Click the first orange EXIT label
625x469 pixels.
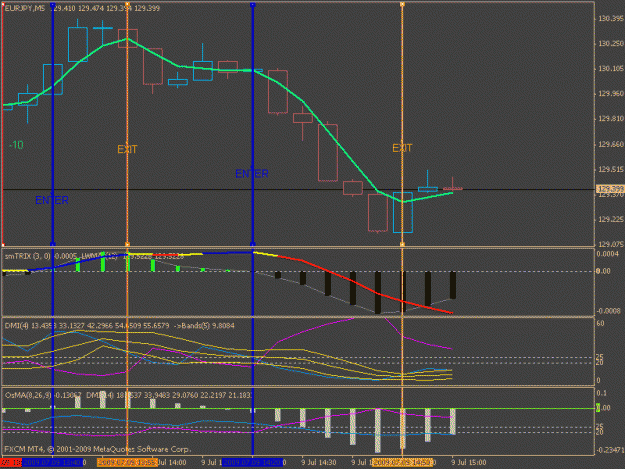click(127, 149)
